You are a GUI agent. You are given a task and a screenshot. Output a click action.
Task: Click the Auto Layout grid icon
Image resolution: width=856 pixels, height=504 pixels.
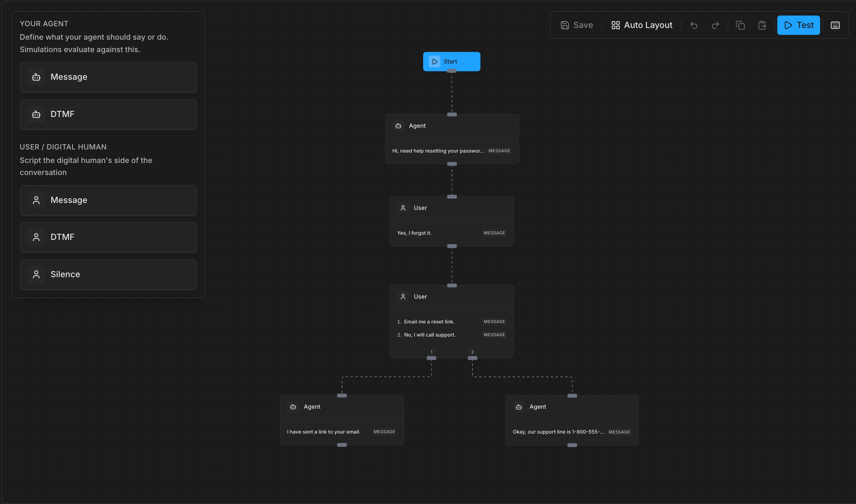point(616,25)
